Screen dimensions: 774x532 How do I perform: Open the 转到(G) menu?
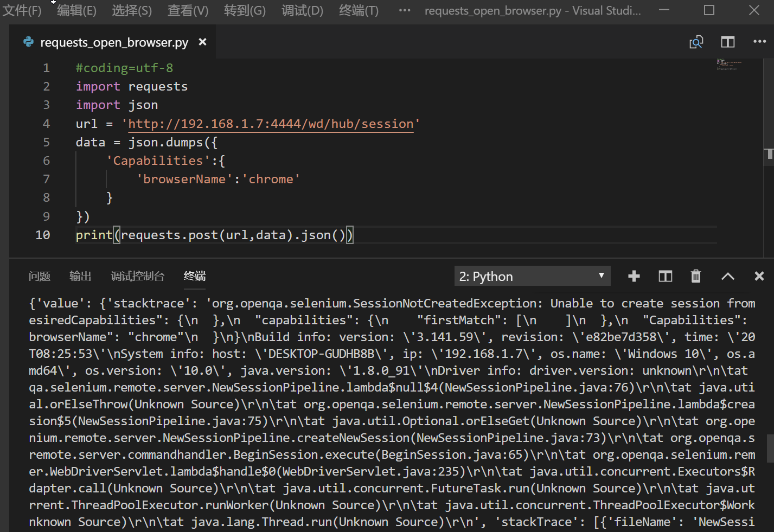tap(245, 10)
